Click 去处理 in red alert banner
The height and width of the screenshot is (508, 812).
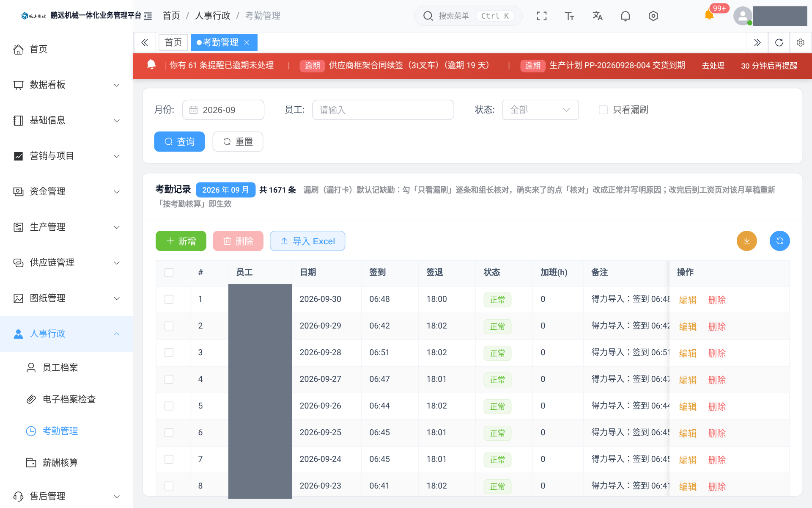[x=713, y=66]
